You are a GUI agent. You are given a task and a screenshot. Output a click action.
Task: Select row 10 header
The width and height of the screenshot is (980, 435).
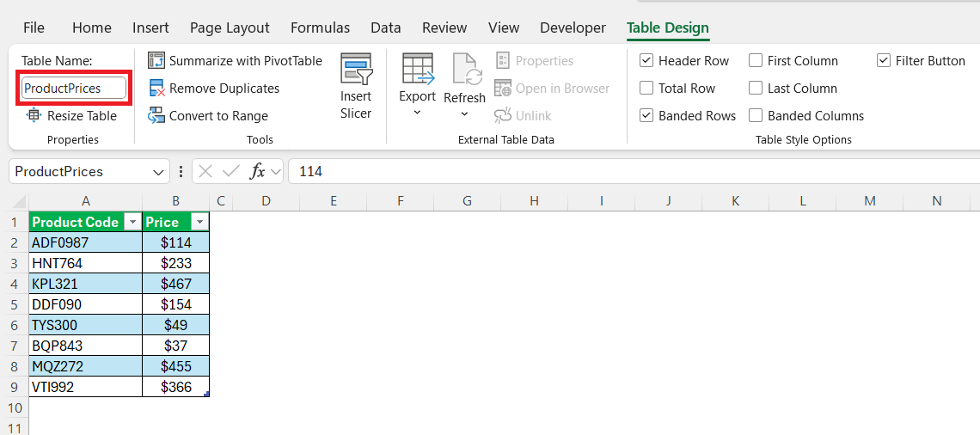(15, 407)
